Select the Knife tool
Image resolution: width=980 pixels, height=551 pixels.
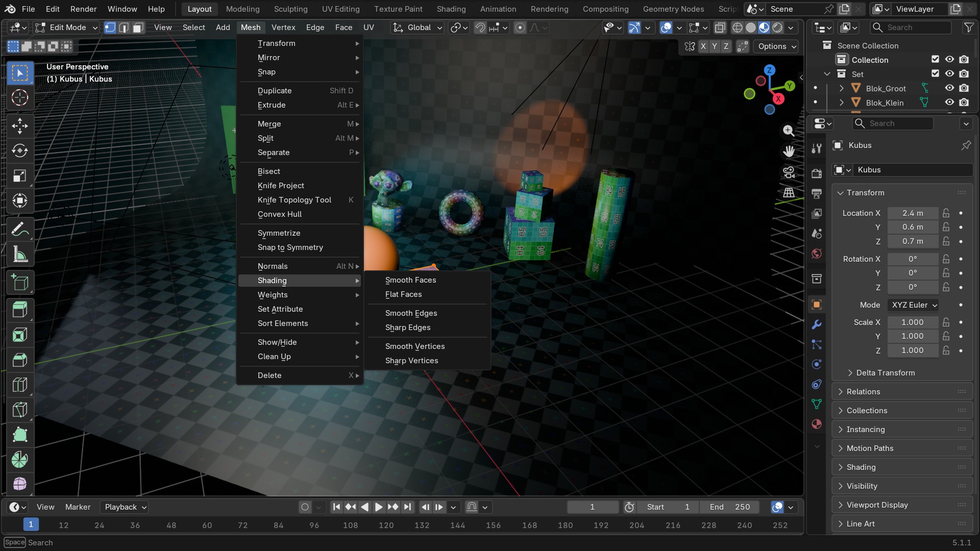point(20,410)
